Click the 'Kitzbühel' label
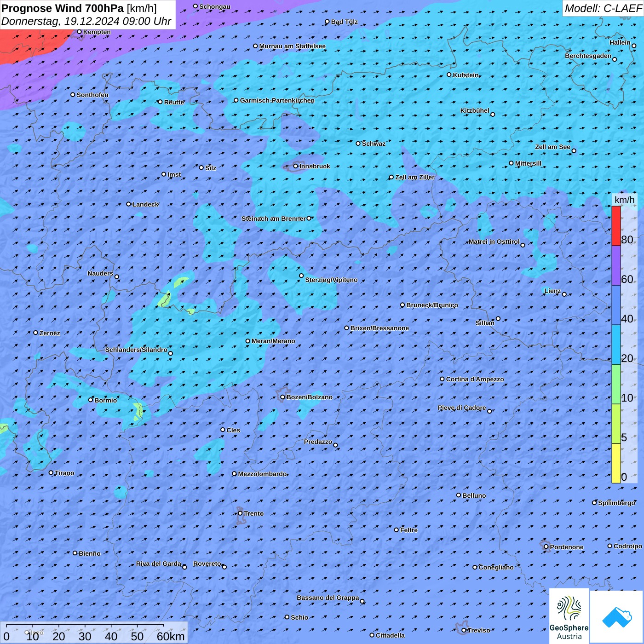 click(x=475, y=110)
